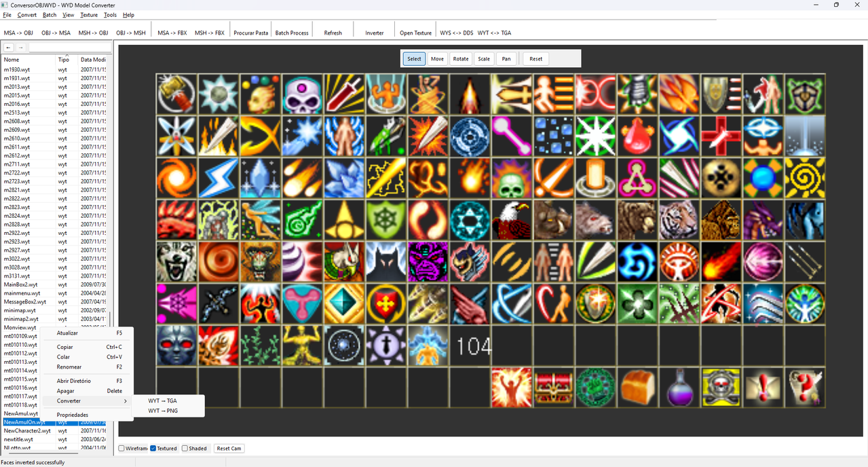Viewport: 868px width, 467px height.
Task: Click Procurar Pasta in the toolbar
Action: [x=251, y=33]
